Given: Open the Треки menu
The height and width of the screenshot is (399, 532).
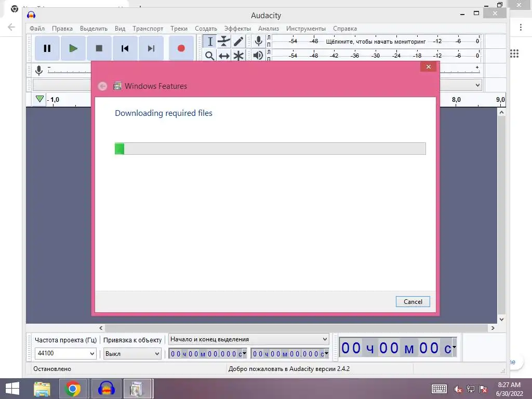Looking at the screenshot, I should pos(179,29).
